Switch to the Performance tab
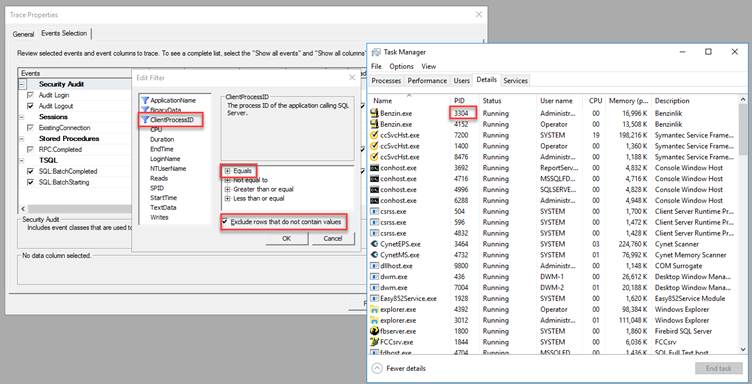Screen dimensions: 752x384 pos(427,81)
